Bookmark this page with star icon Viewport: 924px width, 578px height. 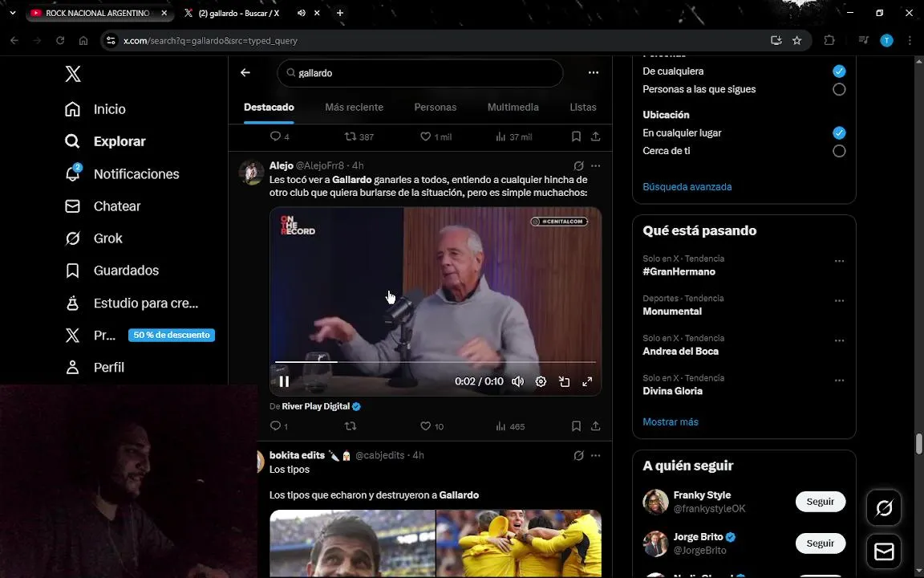[796, 41]
